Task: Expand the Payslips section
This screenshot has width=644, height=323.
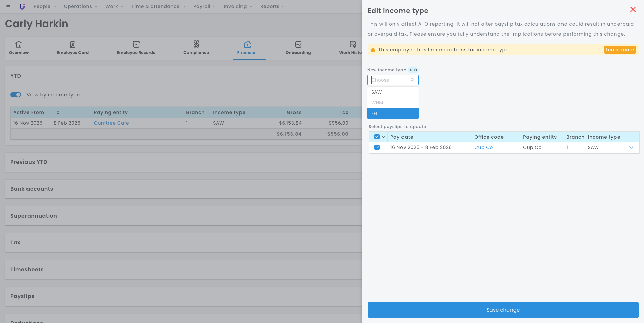Action: click(x=184, y=296)
